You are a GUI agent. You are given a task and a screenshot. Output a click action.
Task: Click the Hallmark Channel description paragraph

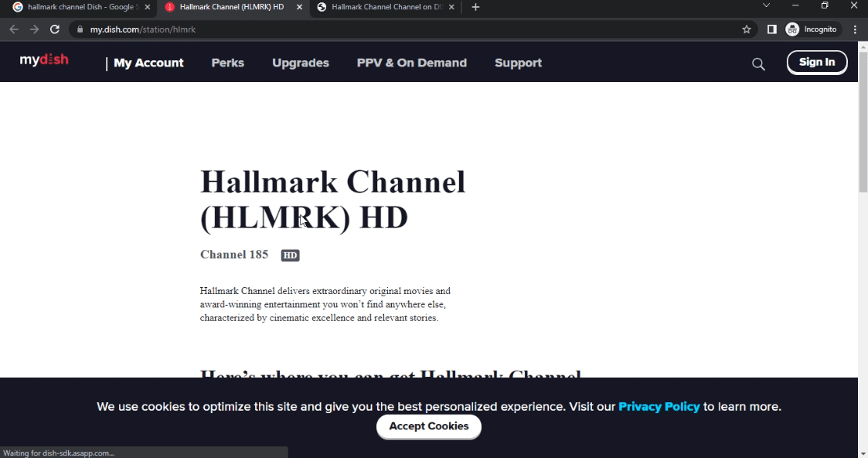click(325, 304)
